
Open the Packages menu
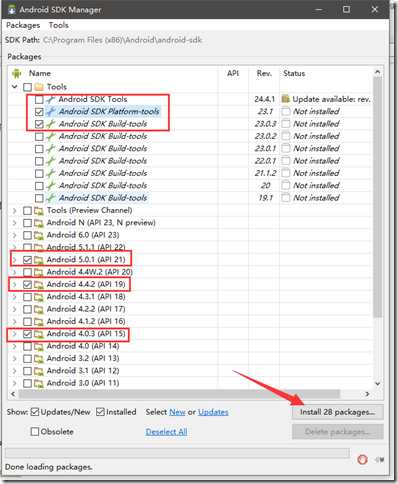[23, 25]
